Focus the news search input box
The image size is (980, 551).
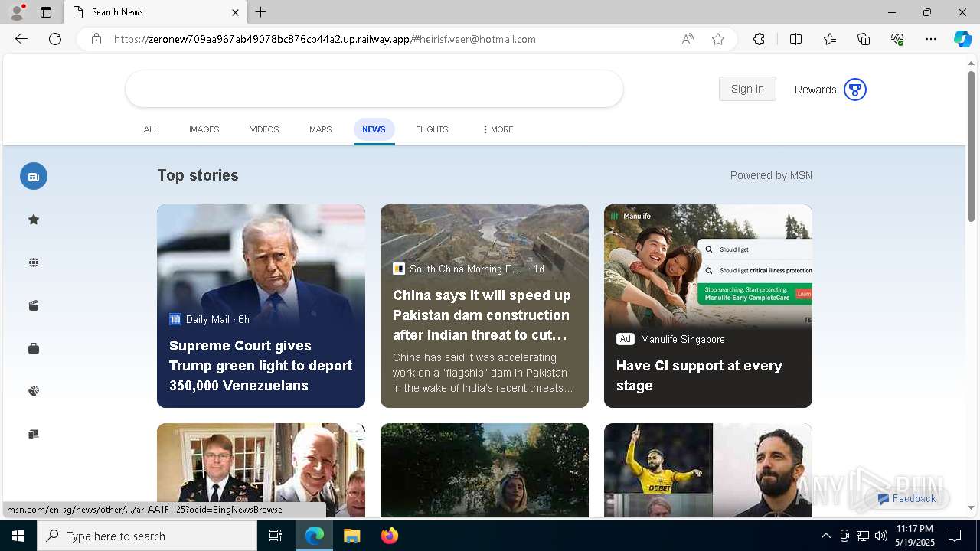click(x=374, y=89)
